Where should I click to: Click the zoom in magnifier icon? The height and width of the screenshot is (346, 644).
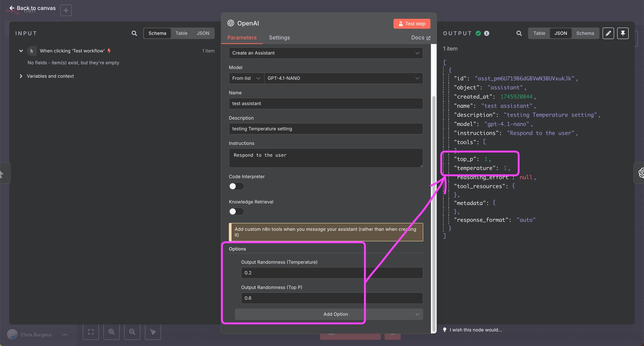pos(111,332)
